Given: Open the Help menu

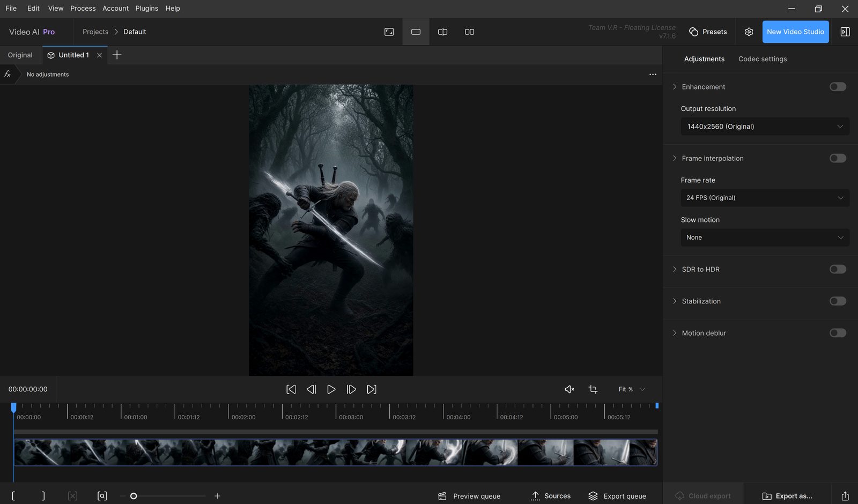Looking at the screenshot, I should click(x=173, y=9).
